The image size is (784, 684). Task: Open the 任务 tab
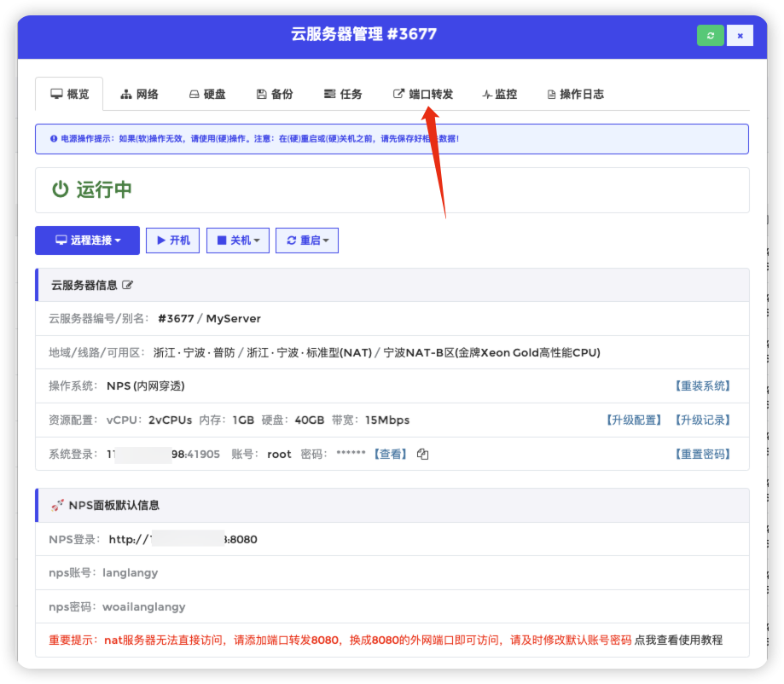tap(343, 94)
